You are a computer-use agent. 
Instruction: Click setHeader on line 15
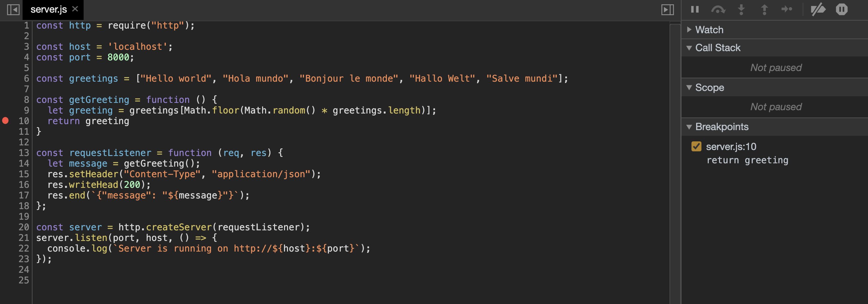click(94, 174)
